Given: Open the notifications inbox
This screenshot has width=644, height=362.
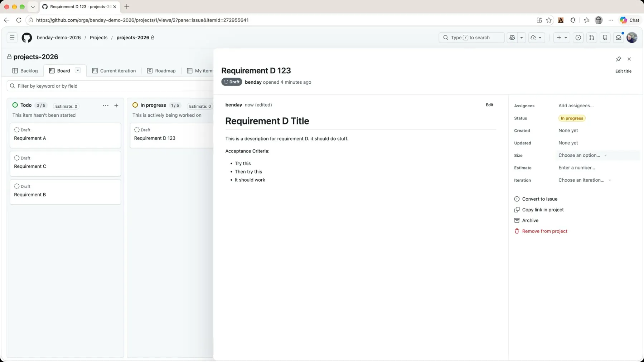Looking at the screenshot, I should coord(619,38).
